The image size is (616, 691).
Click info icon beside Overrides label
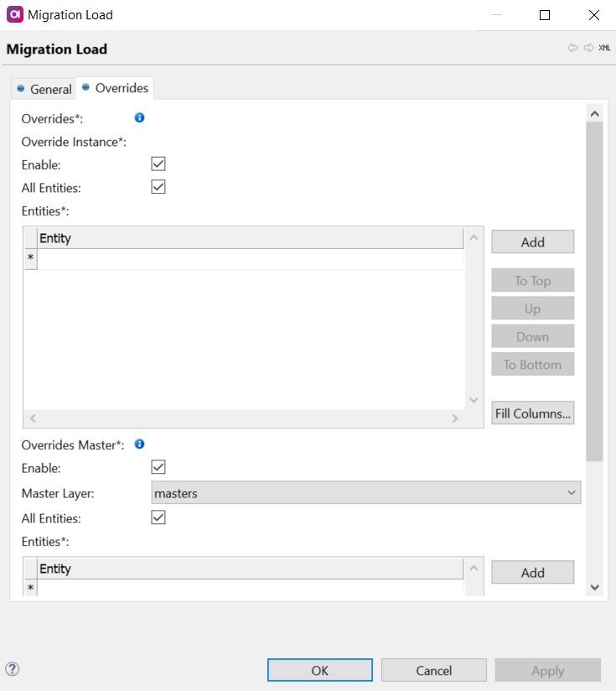140,118
